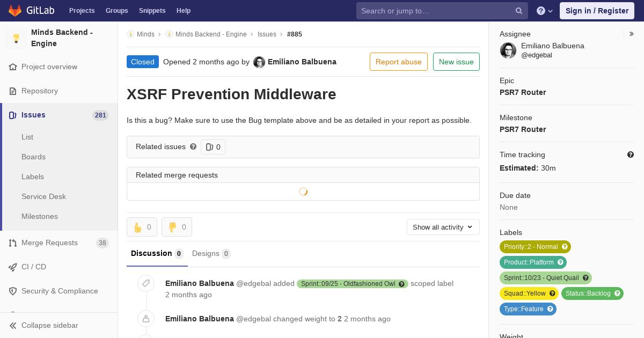Click the Type::Feature label
This screenshot has width=644, height=338.
point(528,309)
